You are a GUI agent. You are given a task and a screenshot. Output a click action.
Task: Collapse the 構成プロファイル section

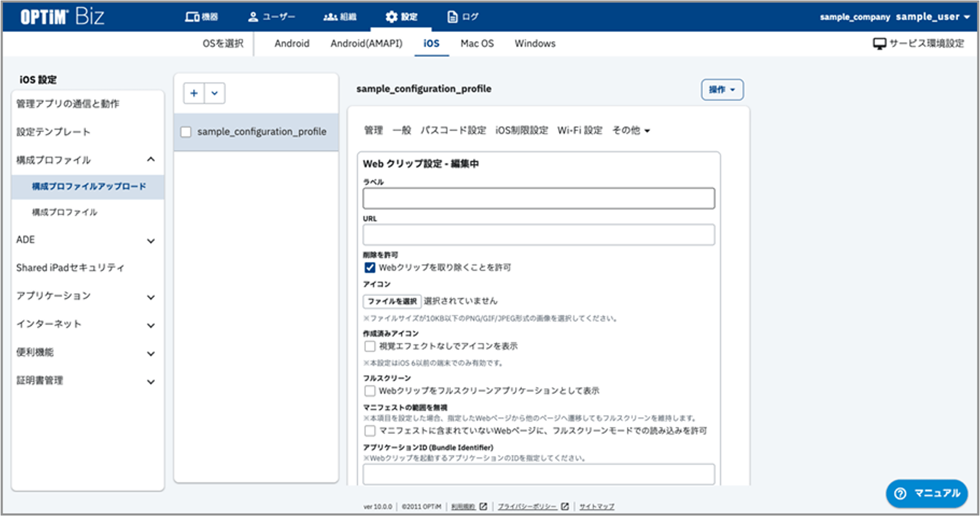click(151, 160)
